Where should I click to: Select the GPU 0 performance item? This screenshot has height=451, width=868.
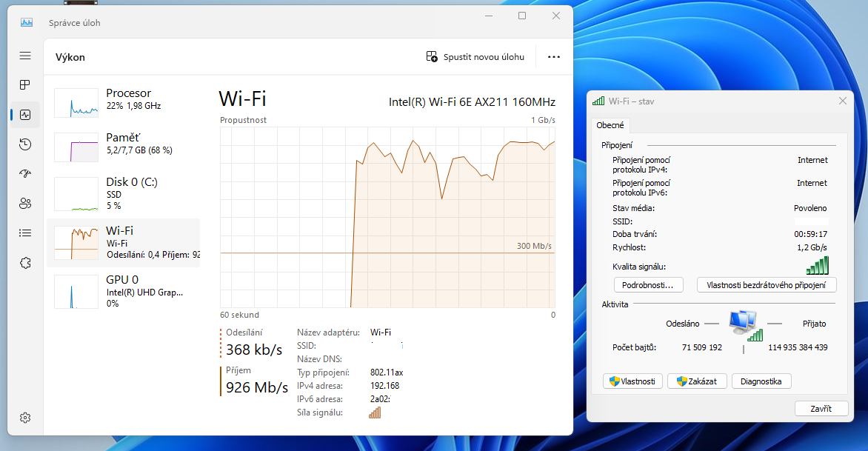point(124,291)
